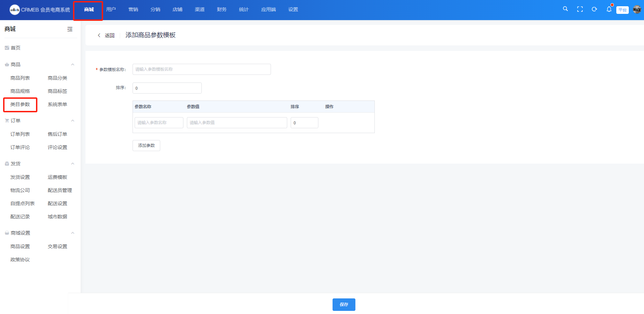
Task: Open 商品列表 in the sidebar
Action: pyautogui.click(x=20, y=78)
